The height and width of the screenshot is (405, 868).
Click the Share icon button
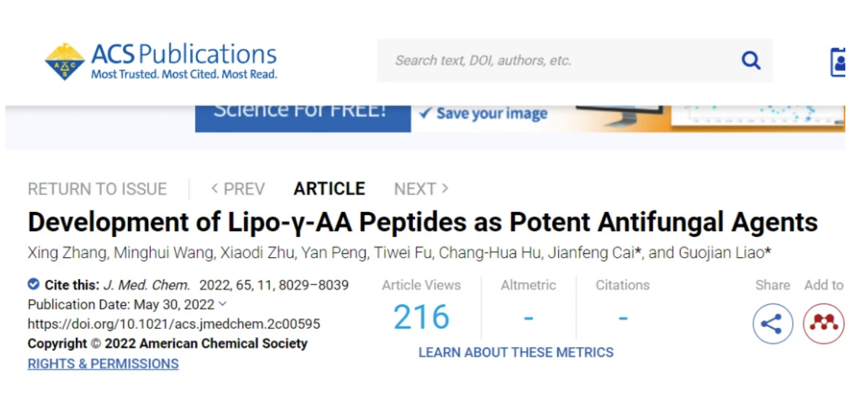coord(773,324)
